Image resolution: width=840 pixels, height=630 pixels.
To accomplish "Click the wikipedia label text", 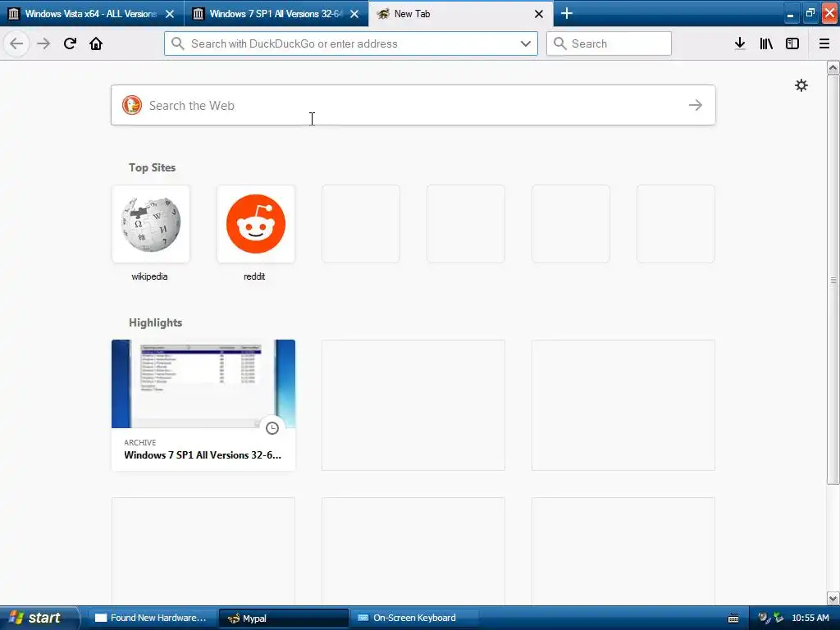I will click(149, 276).
